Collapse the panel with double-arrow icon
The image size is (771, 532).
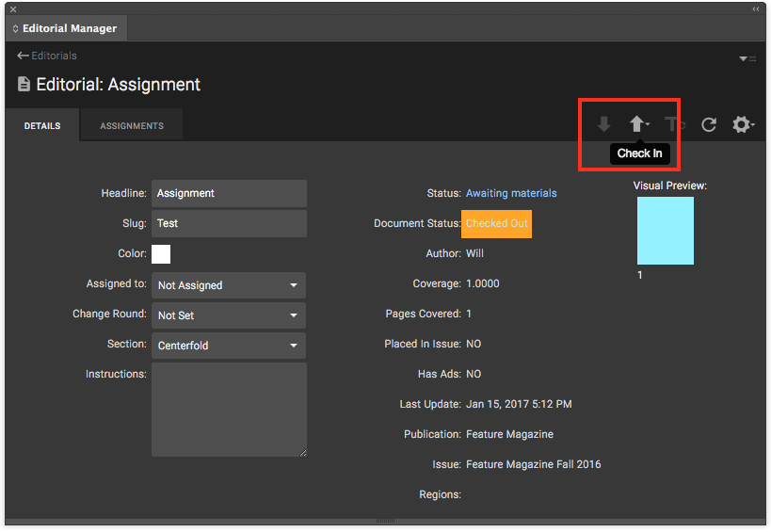pyautogui.click(x=756, y=8)
